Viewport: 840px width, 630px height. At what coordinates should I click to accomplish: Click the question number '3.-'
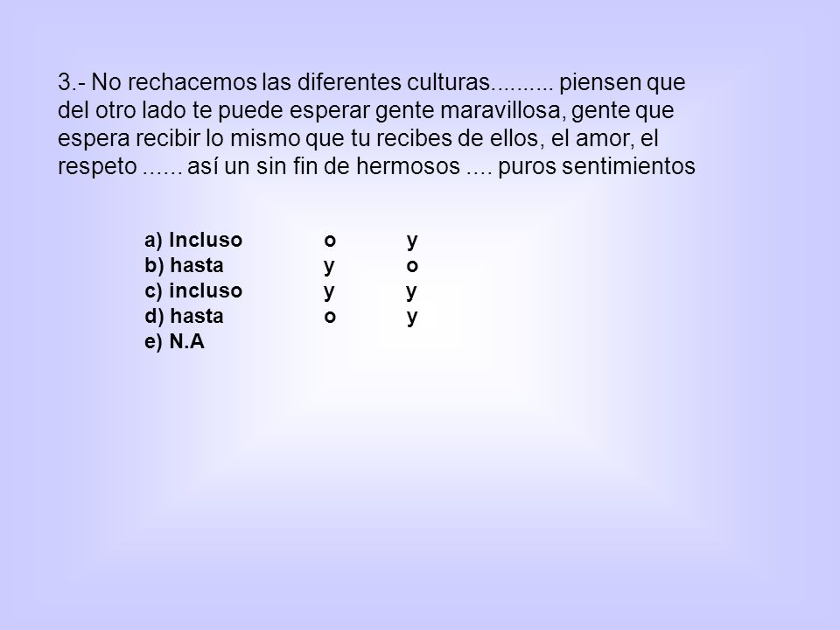tap(72, 82)
